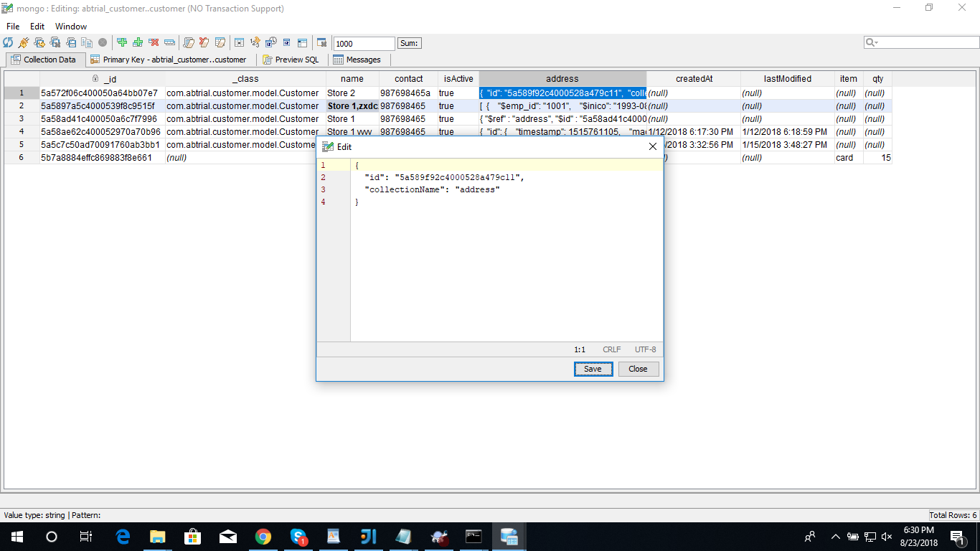Open File Explorer from the taskbar
This screenshot has height=551, width=980.
[x=157, y=537]
